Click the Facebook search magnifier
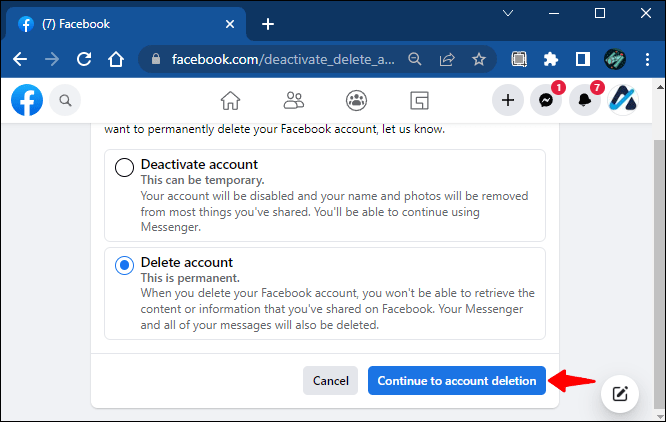Image resolution: width=666 pixels, height=422 pixels. click(65, 101)
